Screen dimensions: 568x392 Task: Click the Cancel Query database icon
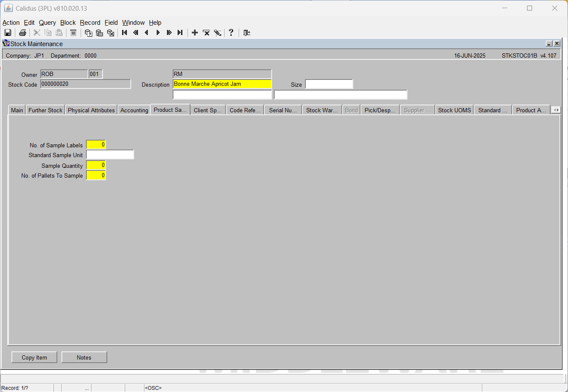click(111, 33)
